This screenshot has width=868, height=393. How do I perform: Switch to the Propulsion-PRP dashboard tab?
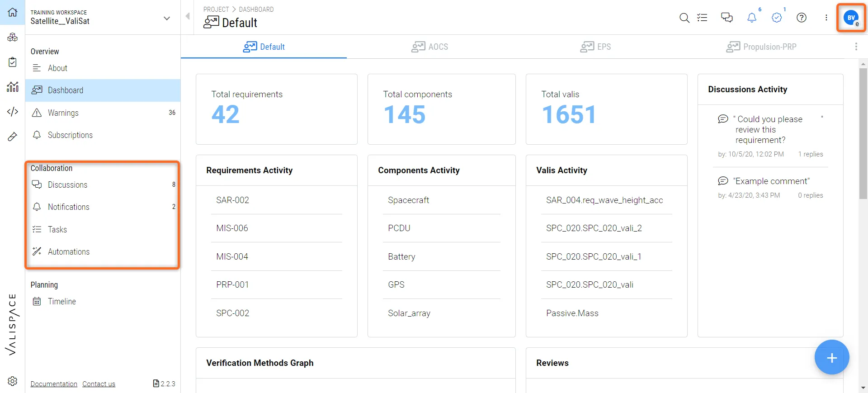coord(761,47)
